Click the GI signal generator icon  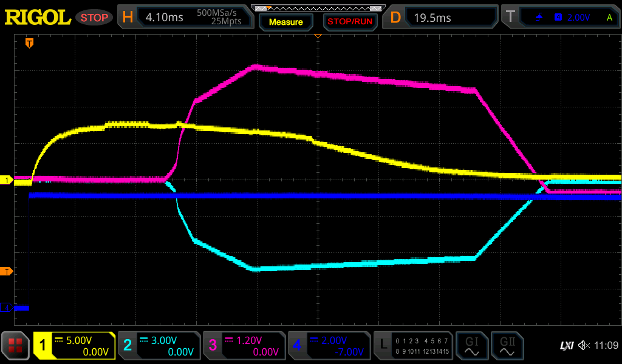471,346
